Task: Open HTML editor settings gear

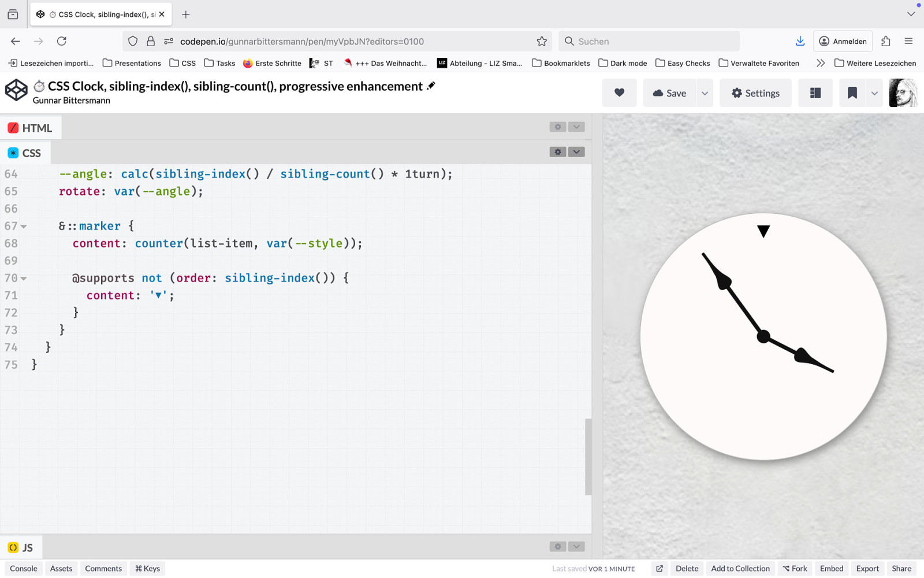Action: pyautogui.click(x=557, y=127)
